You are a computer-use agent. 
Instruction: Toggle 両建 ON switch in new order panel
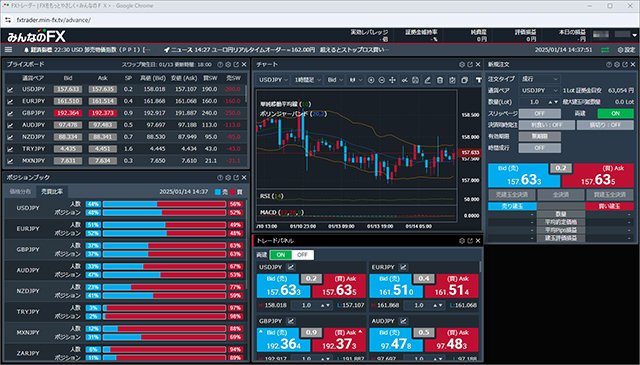pyautogui.click(x=616, y=114)
